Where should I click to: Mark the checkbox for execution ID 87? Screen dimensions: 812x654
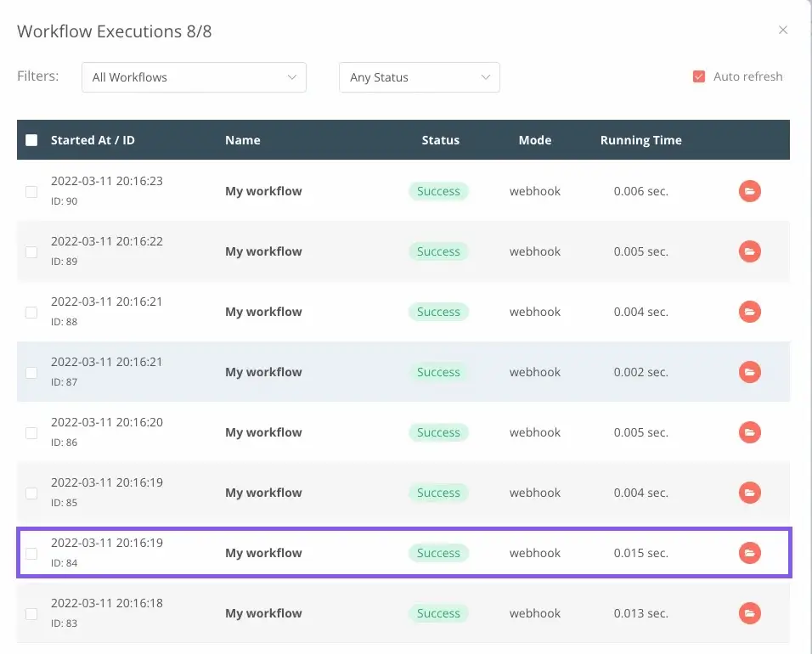coord(31,373)
